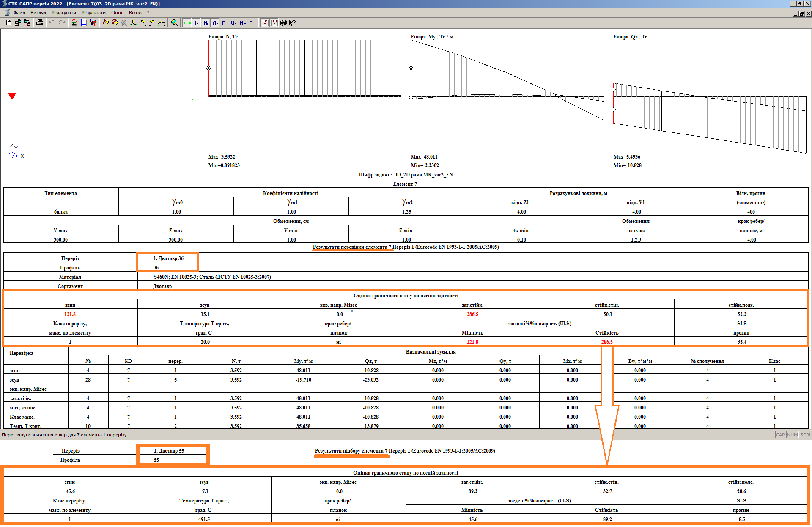812x527 pixels.
Task: Click the context help arrow icon
Action: (292, 23)
